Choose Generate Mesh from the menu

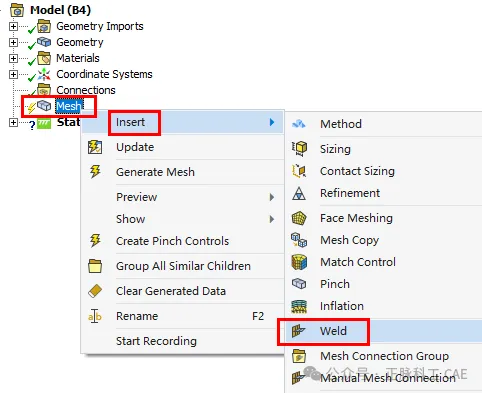183,172
